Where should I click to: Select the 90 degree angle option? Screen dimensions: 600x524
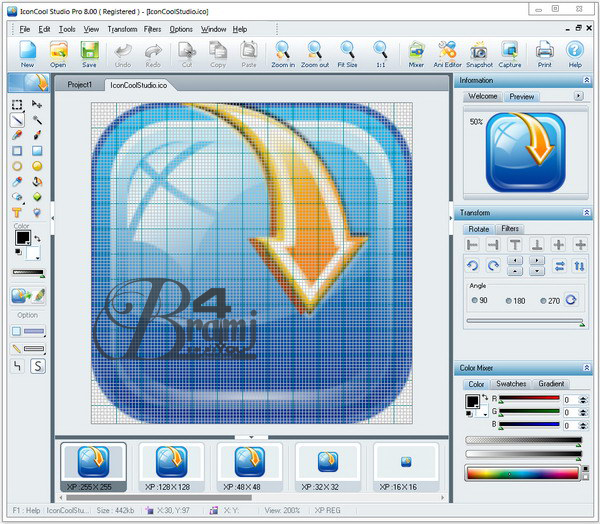[x=479, y=300]
